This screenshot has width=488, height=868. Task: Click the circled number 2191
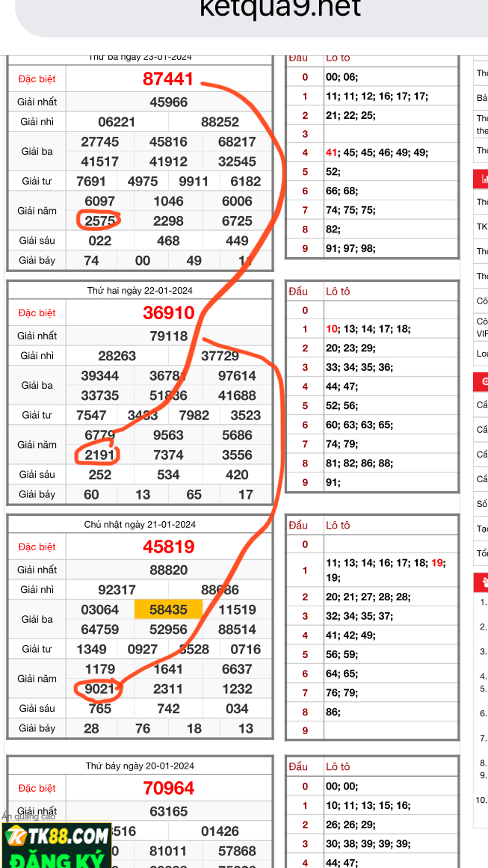click(99, 455)
